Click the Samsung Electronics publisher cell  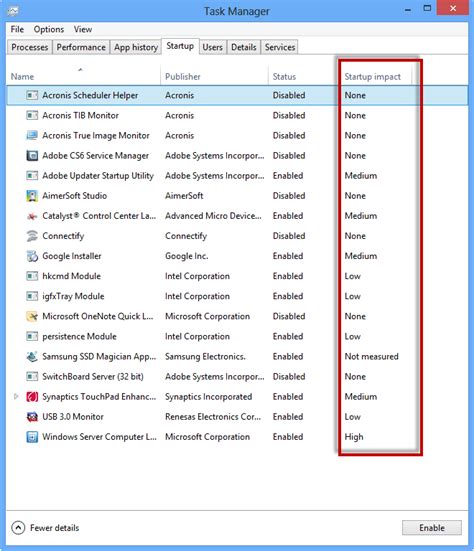(x=205, y=356)
